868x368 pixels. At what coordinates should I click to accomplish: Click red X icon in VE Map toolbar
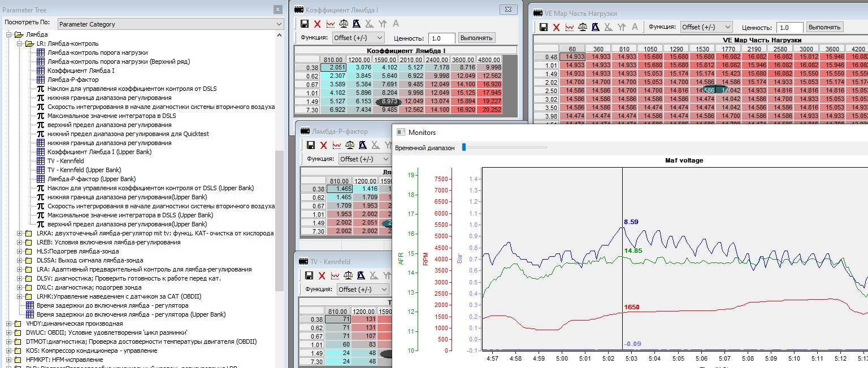click(x=557, y=27)
